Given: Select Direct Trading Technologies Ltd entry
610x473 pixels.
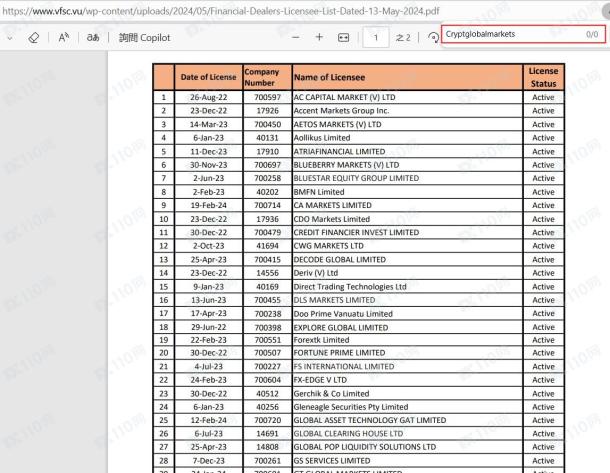Looking at the screenshot, I should pos(350,287).
